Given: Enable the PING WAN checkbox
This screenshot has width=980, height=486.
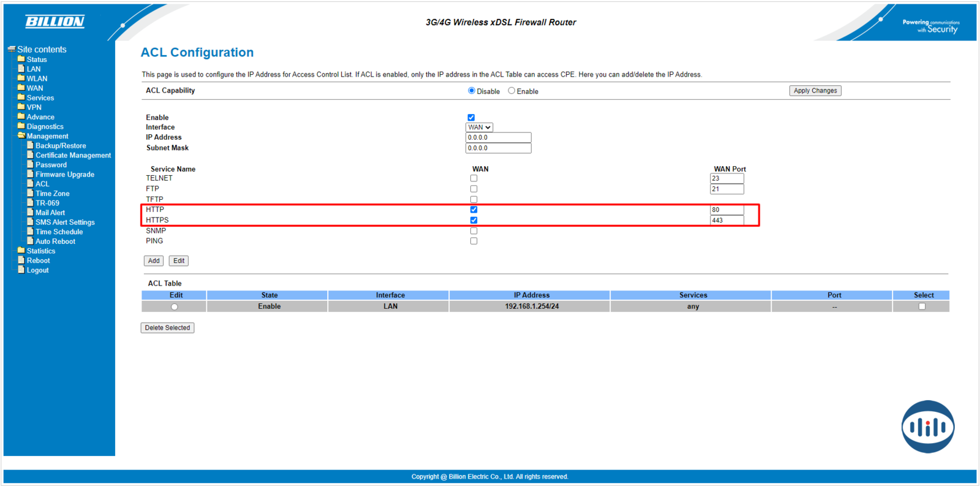Looking at the screenshot, I should (x=473, y=241).
